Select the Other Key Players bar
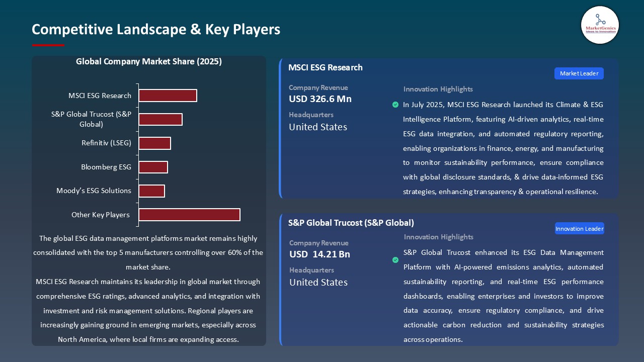The height and width of the screenshot is (362, 644). pyautogui.click(x=189, y=215)
